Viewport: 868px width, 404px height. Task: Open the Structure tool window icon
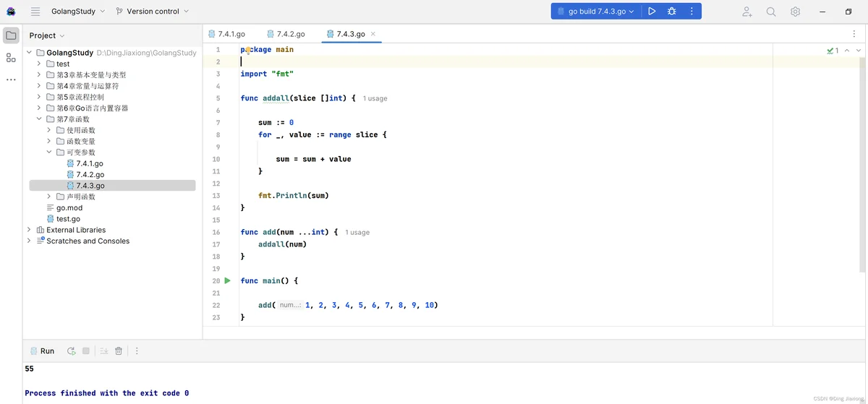(x=11, y=58)
